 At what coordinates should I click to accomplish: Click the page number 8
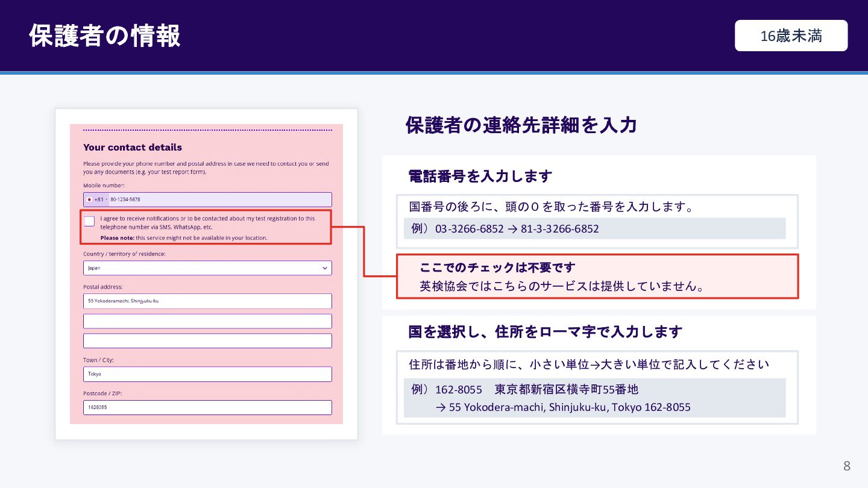coord(847,466)
